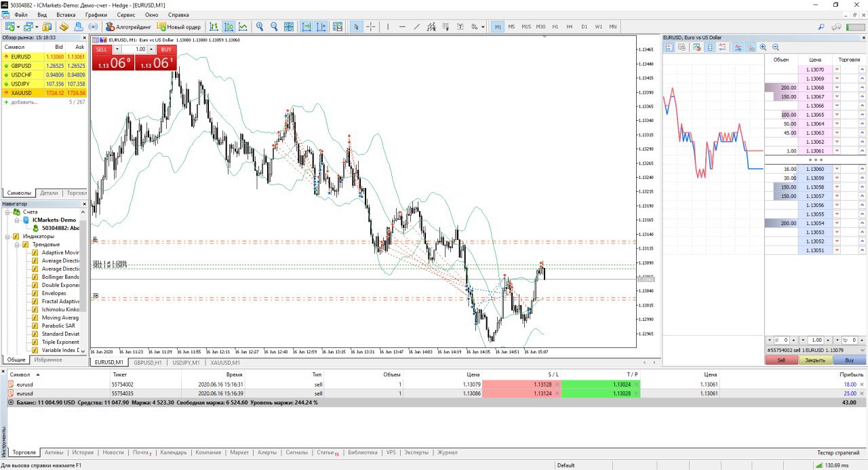Image resolution: width=868 pixels, height=470 pixels.
Task: Open the Вставка menu
Action: pyautogui.click(x=66, y=14)
